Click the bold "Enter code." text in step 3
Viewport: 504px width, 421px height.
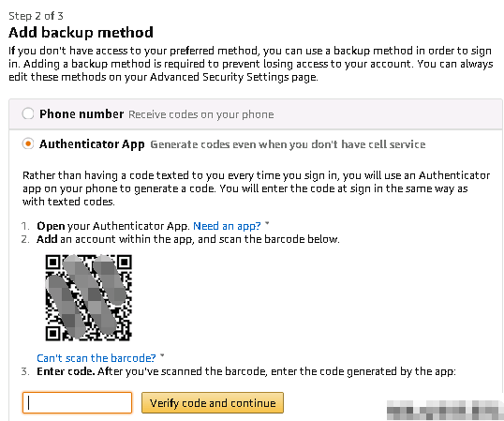click(66, 371)
